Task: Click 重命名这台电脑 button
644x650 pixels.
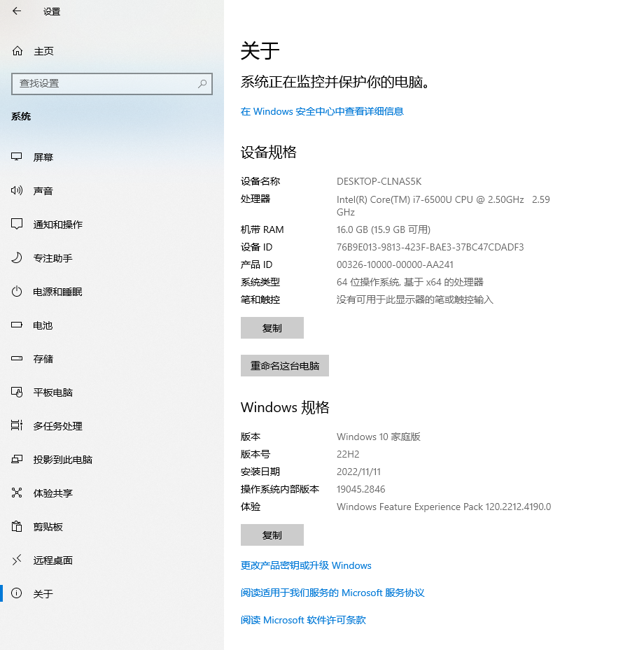Action: tap(285, 366)
